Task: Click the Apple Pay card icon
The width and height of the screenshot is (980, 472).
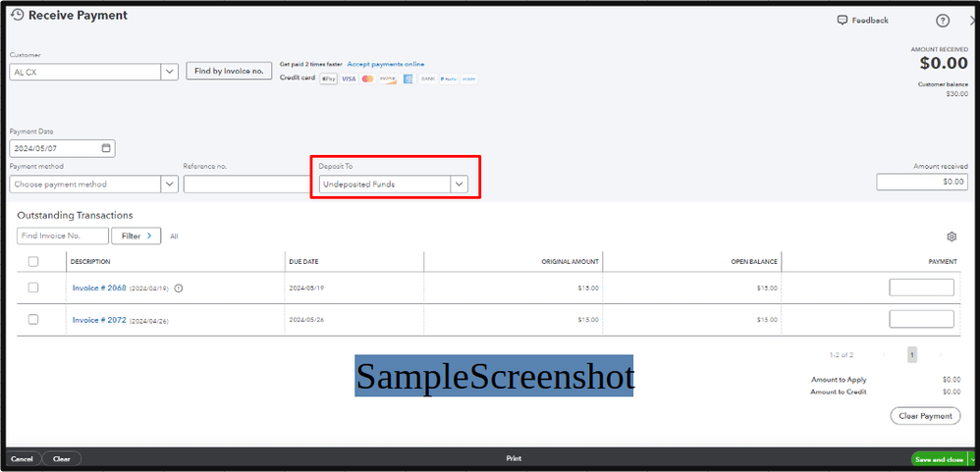Action: click(x=329, y=79)
